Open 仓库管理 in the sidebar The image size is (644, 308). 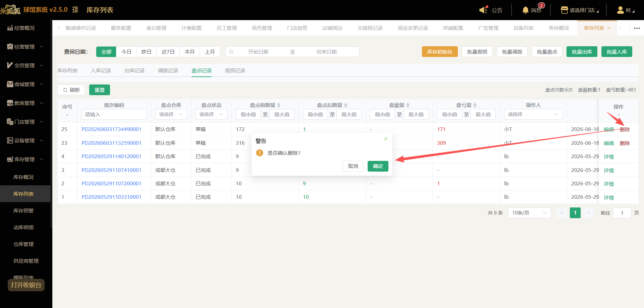pos(25,244)
